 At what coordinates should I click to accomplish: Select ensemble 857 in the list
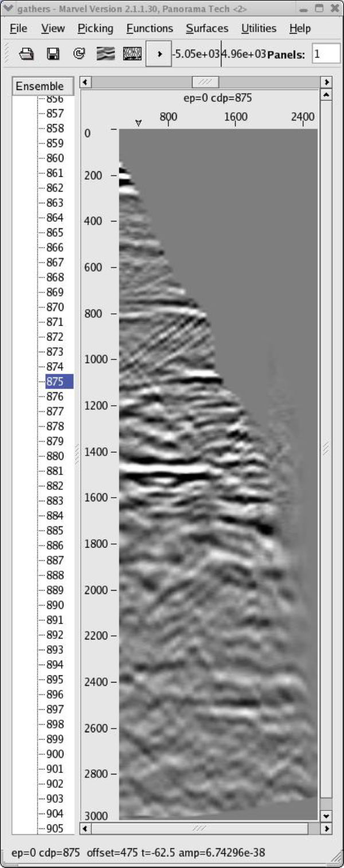pyautogui.click(x=55, y=114)
